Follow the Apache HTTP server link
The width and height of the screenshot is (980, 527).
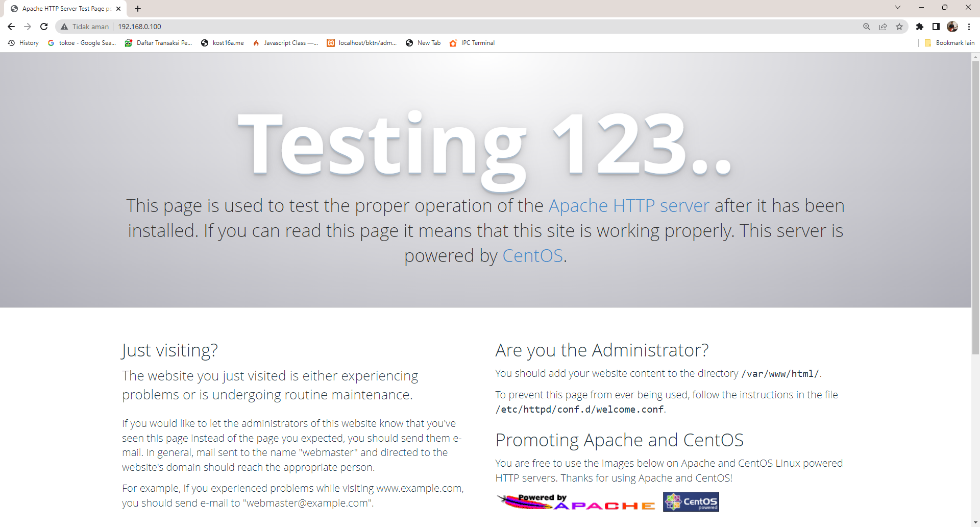pyautogui.click(x=629, y=206)
